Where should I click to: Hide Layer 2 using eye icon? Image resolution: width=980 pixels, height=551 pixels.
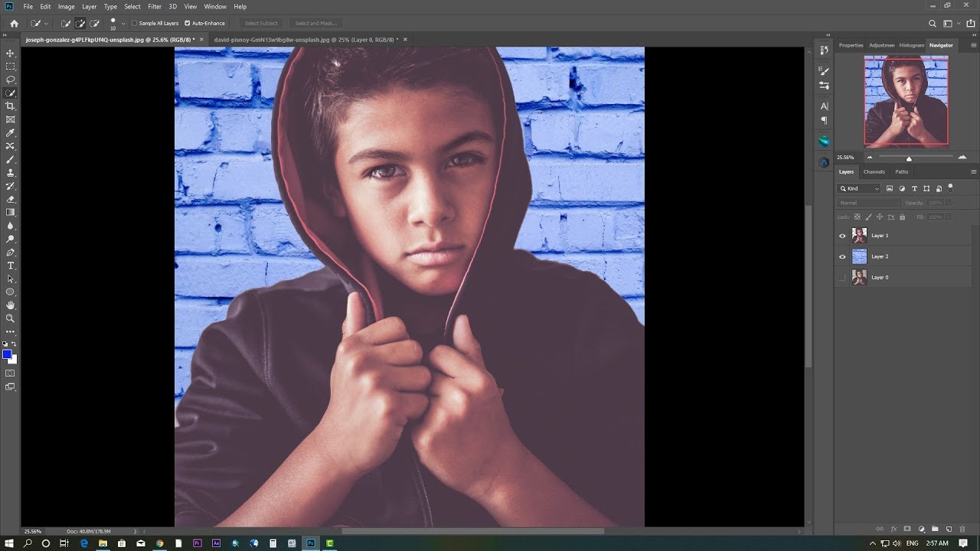[x=843, y=256]
